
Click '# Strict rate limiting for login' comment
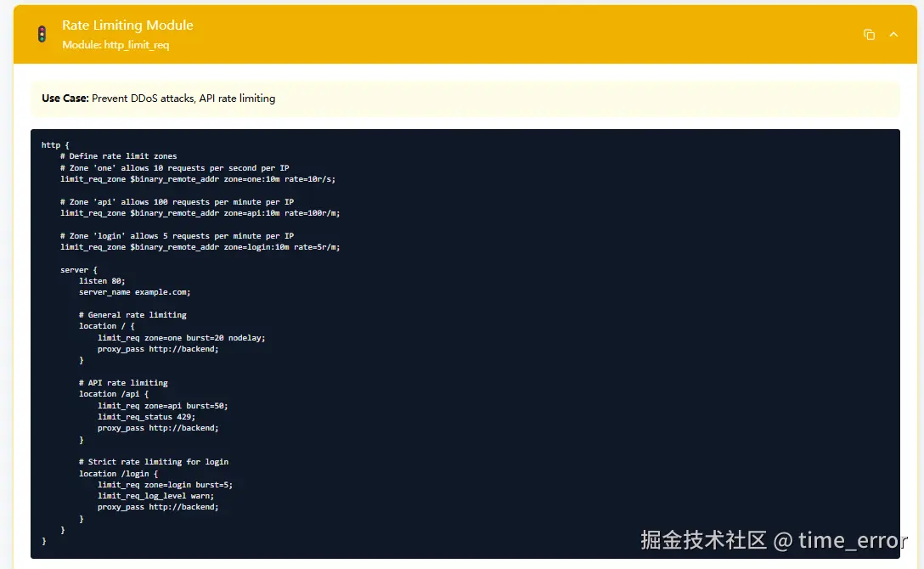pyautogui.click(x=154, y=462)
